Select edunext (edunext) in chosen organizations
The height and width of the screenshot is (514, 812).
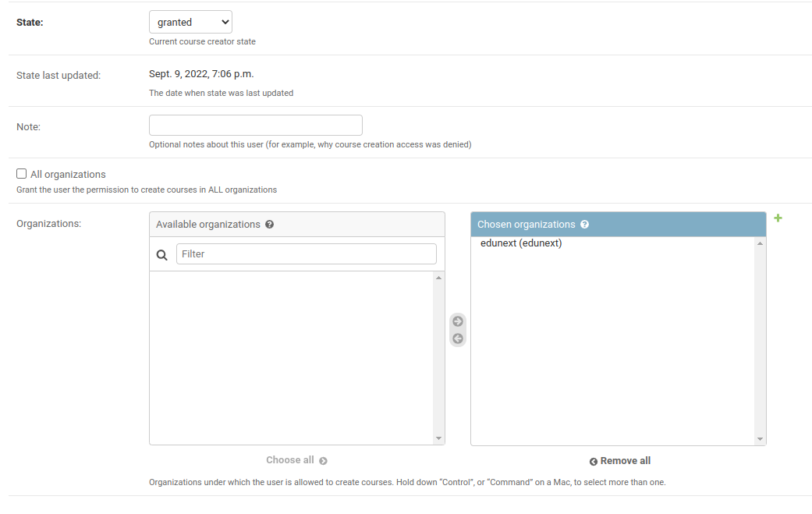point(521,243)
